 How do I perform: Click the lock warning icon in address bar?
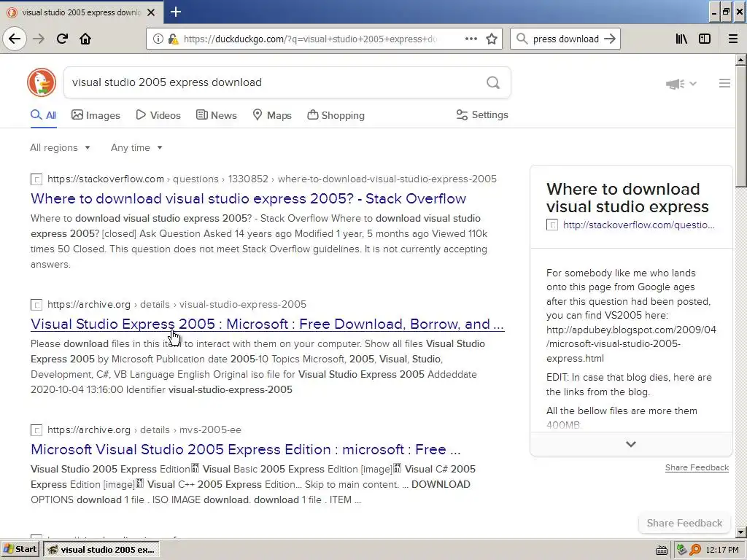tap(174, 39)
